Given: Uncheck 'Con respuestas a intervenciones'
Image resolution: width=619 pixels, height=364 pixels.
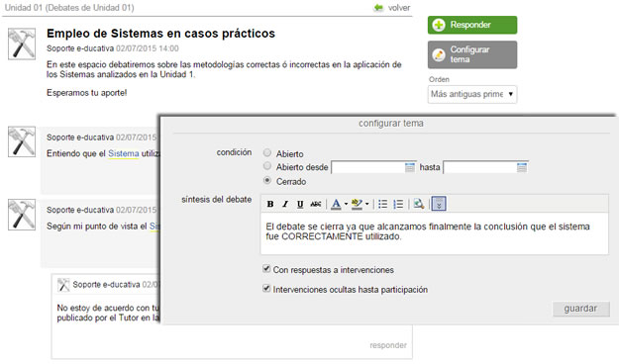Looking at the screenshot, I should (266, 269).
